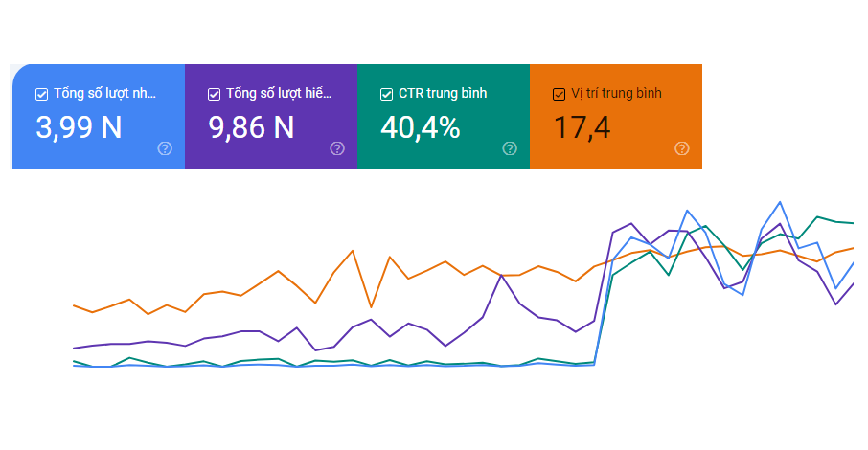The width and height of the screenshot is (868, 450).
Task: Open help icon on Vị trí trung bình card
Action: (x=682, y=148)
